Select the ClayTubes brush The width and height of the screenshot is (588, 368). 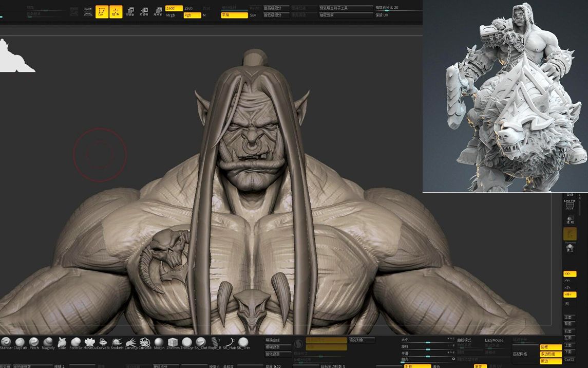click(x=20, y=343)
